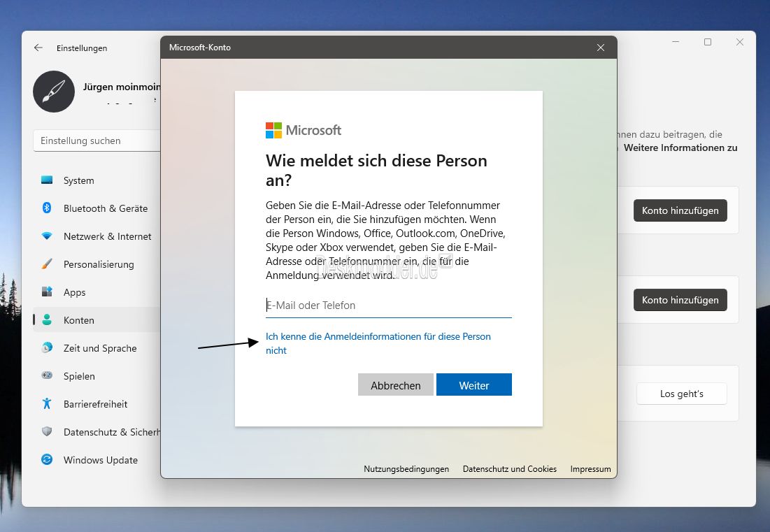Open the Impressum link
770x532 pixels.
(590, 468)
